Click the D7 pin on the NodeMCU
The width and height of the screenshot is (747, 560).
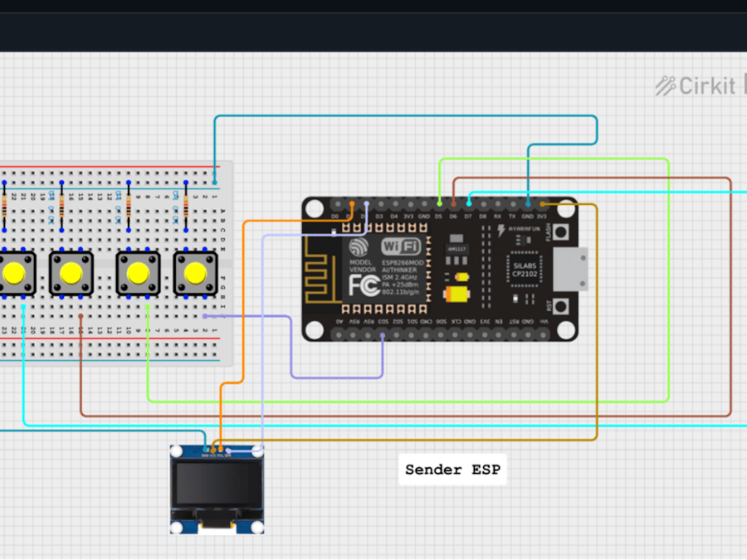[469, 204]
